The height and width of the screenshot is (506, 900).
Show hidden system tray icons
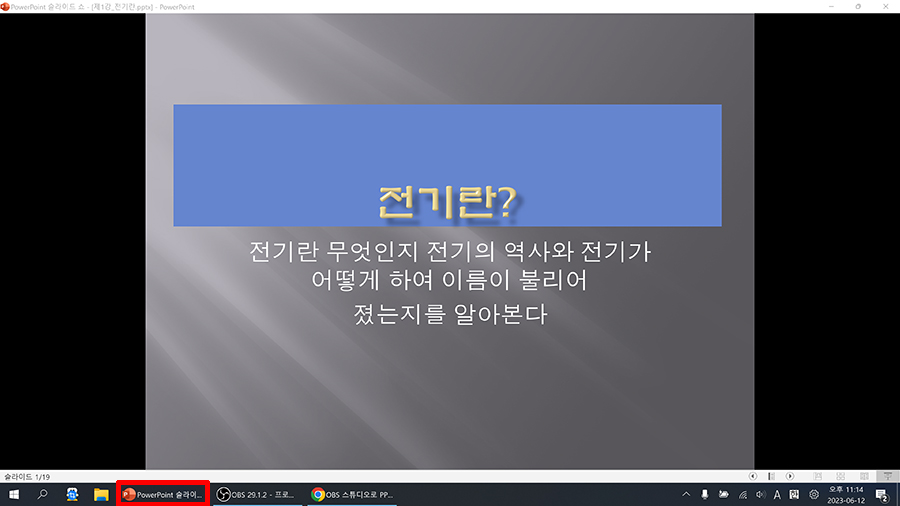pos(686,494)
